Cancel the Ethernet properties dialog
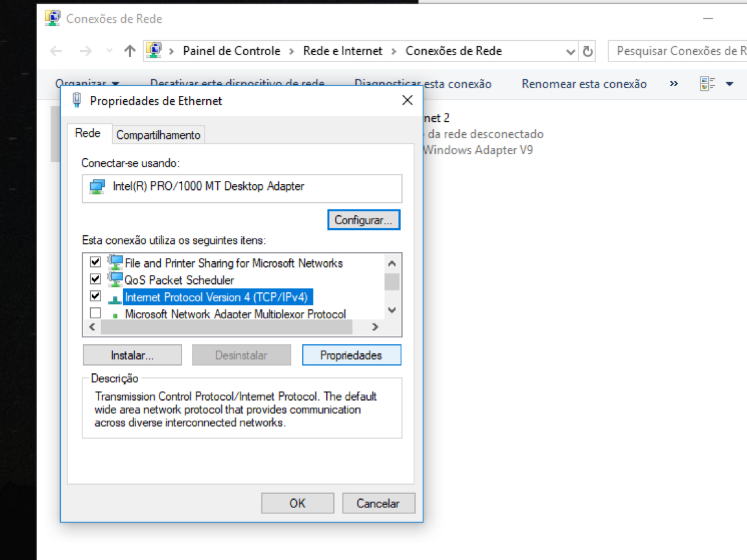747x560 pixels. click(x=378, y=504)
